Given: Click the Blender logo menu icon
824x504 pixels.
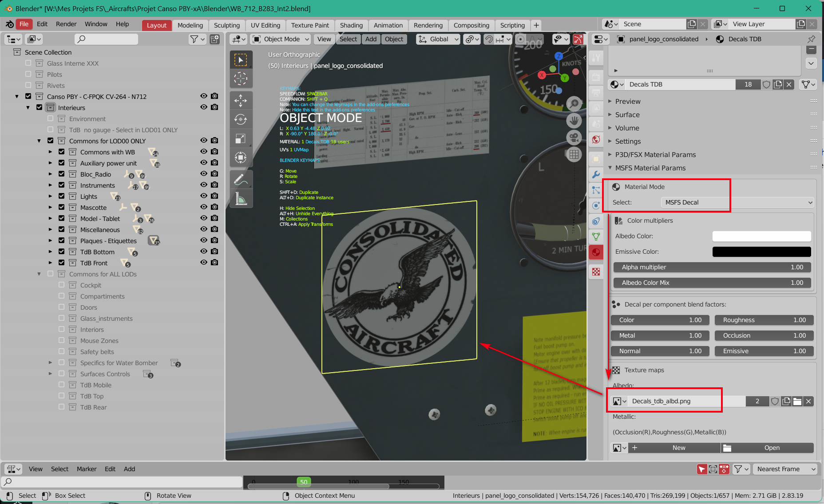Looking at the screenshot, I should tap(9, 24).
